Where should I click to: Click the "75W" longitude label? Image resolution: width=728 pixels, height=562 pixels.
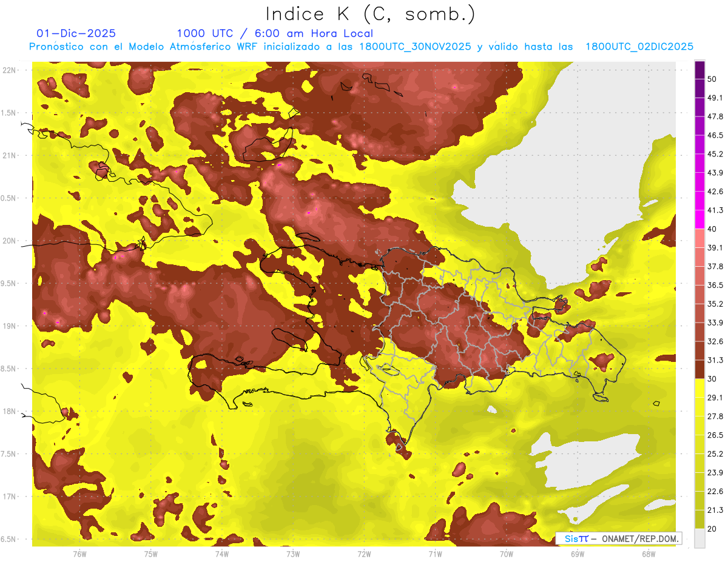point(150,554)
